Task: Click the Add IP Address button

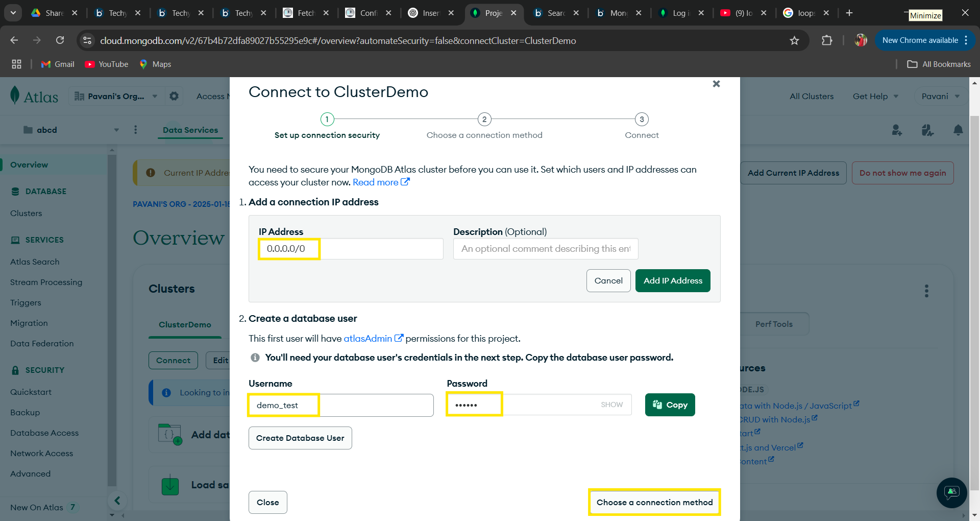Action: coord(672,280)
